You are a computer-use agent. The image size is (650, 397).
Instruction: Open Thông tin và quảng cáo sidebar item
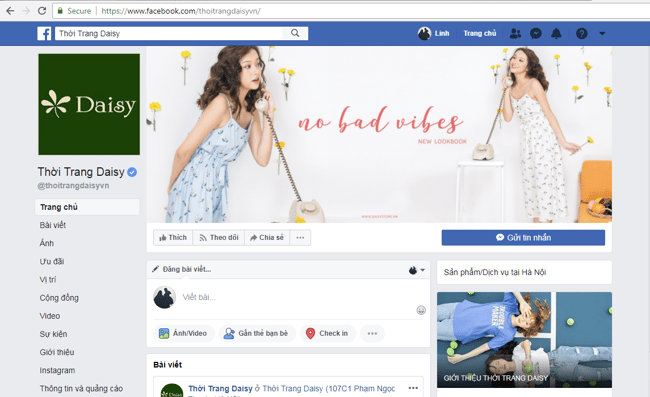click(x=81, y=389)
